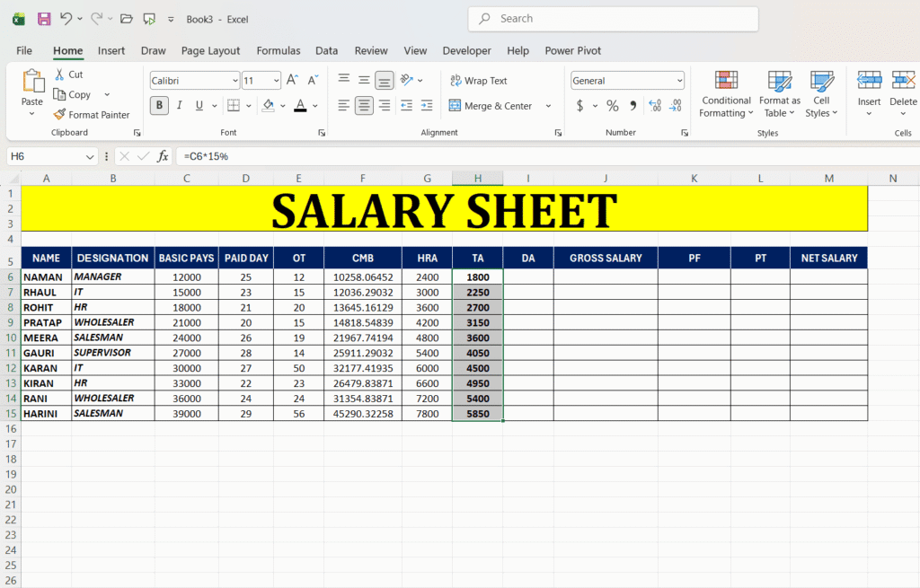Expand the Paste options arrow
Viewport: 920px width, 588px height.
point(31,114)
